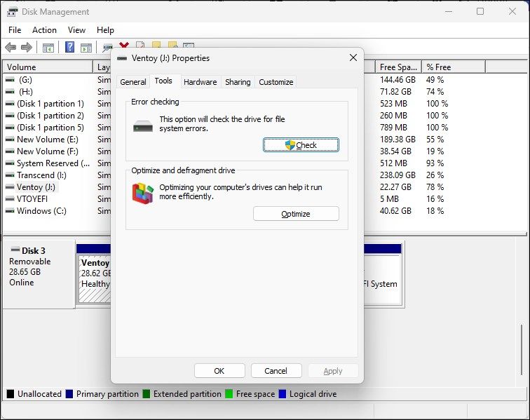Click the Disk 3 removable disk icon
The width and height of the screenshot is (530, 420).
point(15,250)
